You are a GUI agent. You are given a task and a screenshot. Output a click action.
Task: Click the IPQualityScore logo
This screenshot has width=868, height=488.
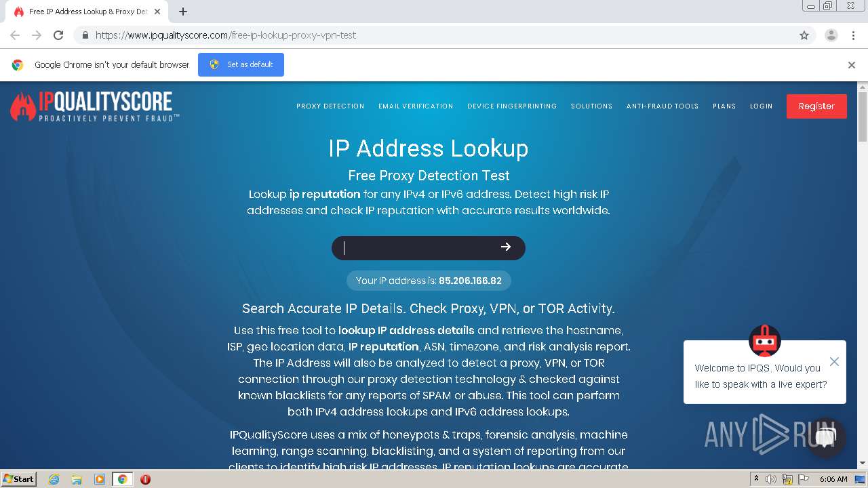(x=95, y=106)
